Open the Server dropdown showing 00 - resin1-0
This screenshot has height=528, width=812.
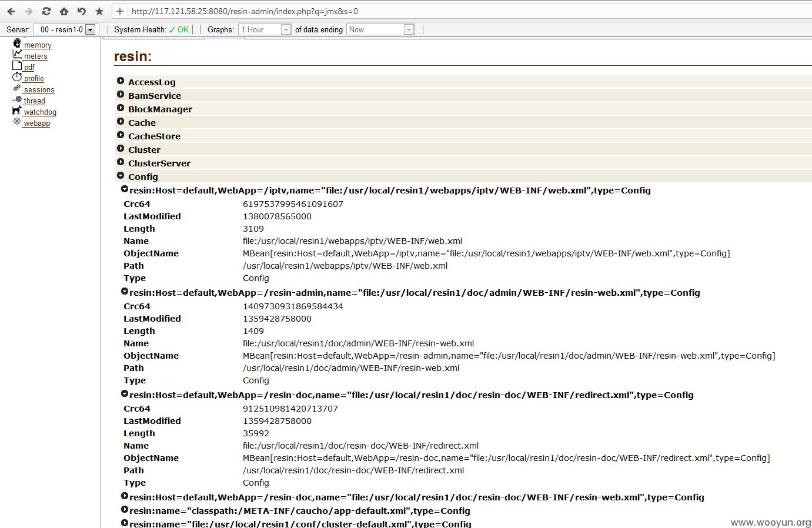[x=65, y=29]
